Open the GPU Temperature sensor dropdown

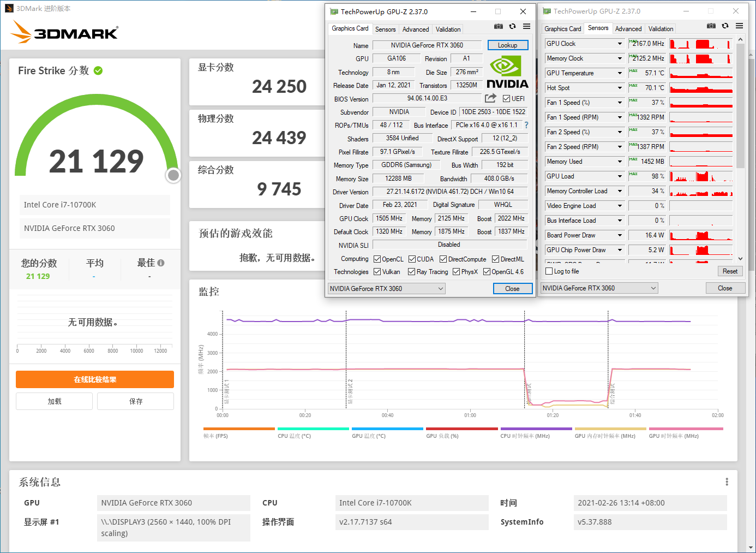pos(620,73)
